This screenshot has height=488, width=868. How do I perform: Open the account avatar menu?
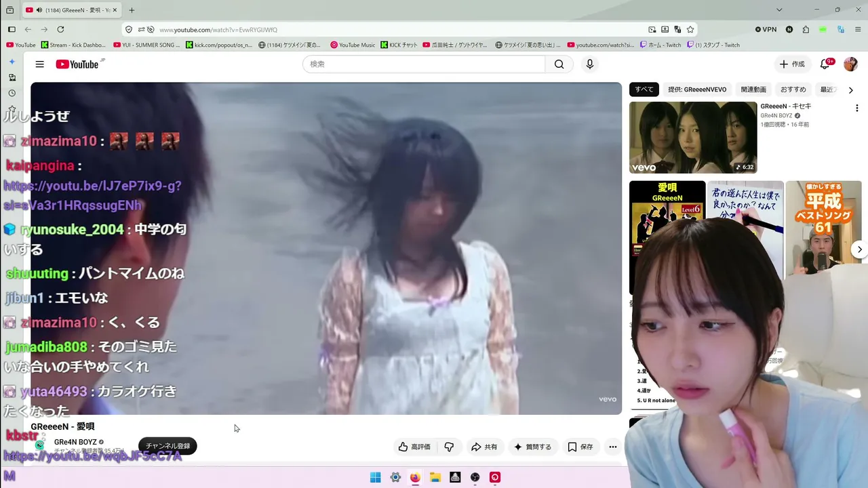(x=850, y=64)
